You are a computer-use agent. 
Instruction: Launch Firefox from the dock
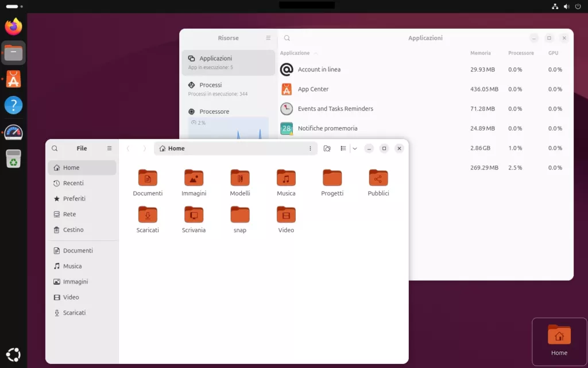[x=14, y=26]
